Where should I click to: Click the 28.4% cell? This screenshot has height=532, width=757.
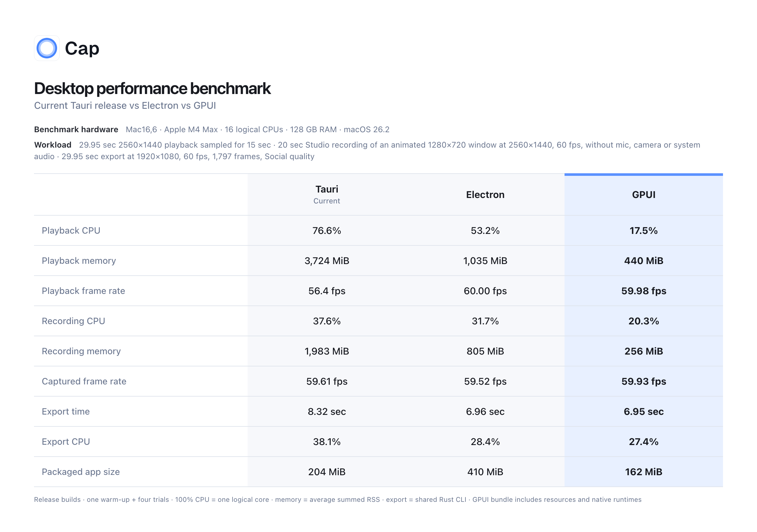click(485, 442)
